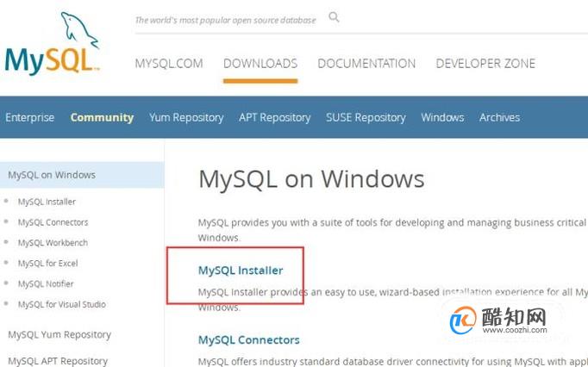Screen dimensions: 588x367
Task: Open the MYSQL.COM tab
Action: point(169,64)
